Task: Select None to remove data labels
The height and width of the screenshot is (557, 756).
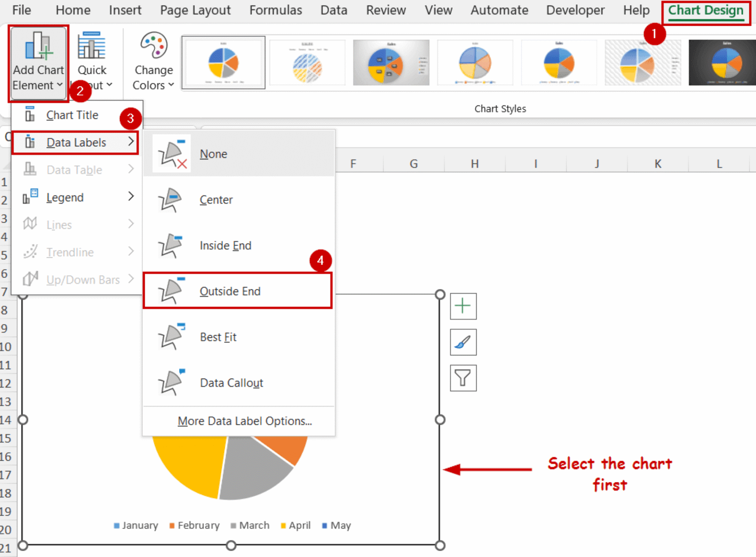Action: point(213,154)
